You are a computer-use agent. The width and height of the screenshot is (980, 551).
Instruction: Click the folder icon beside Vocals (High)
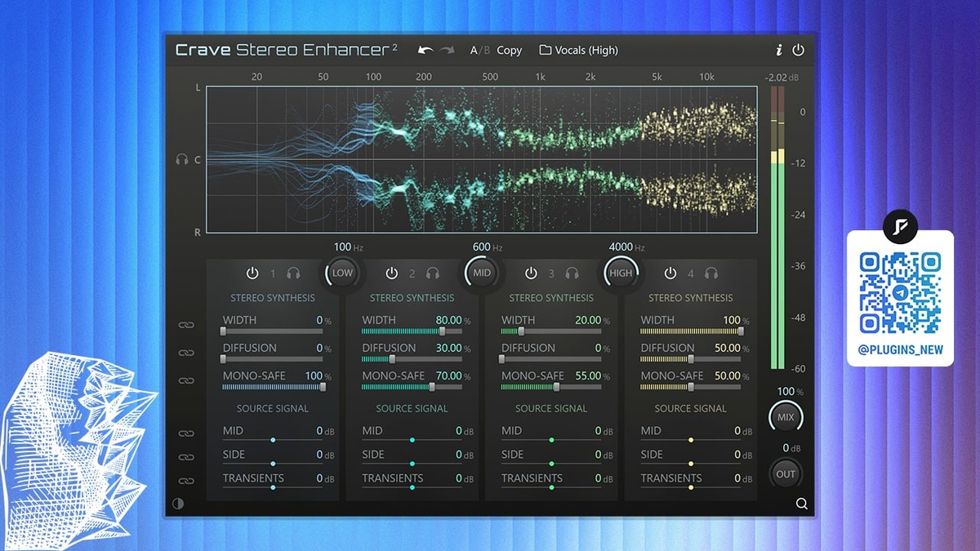(x=545, y=50)
